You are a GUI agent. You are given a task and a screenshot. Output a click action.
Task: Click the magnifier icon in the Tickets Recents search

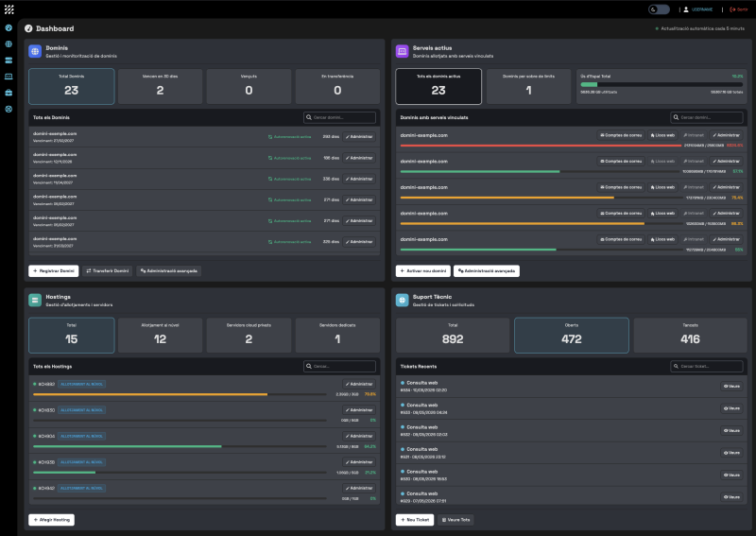pyautogui.click(x=676, y=366)
